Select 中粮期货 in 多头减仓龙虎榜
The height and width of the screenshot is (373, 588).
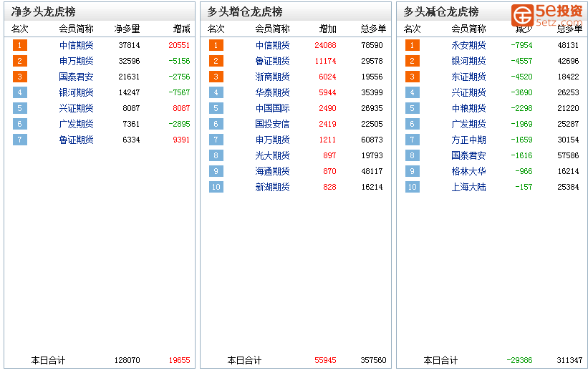468,108
